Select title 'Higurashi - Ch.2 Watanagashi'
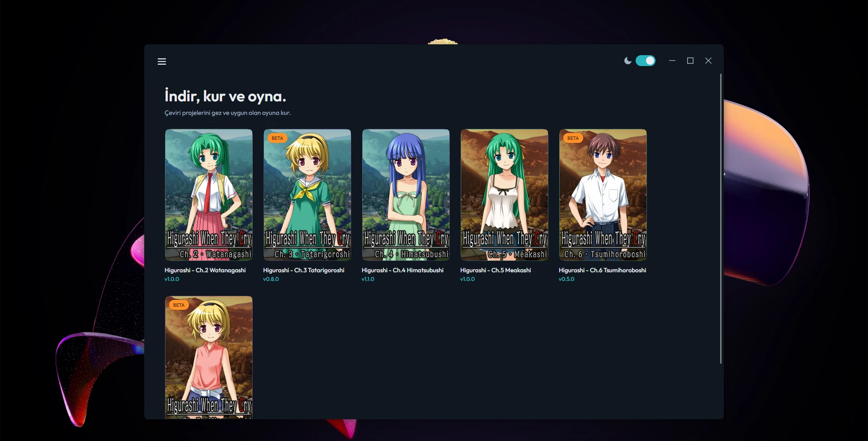Image resolution: width=868 pixels, height=441 pixels. [205, 270]
